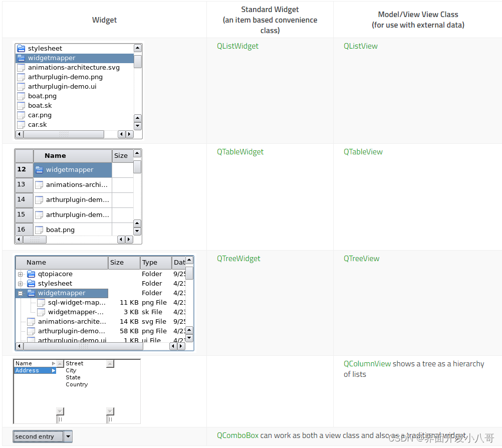Click the file icon beside animations-architecture.svg
This screenshot has width=502, height=448.
21,68
